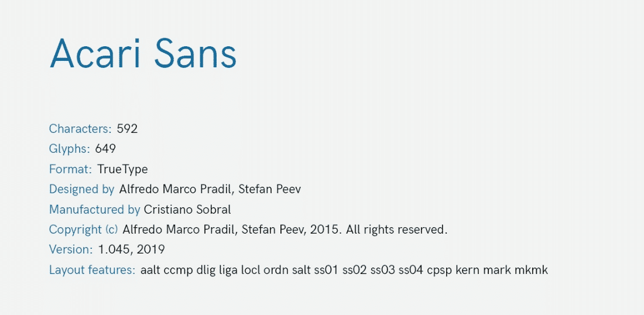Image resolution: width=644 pixels, height=315 pixels.
Task: Click the Glyphs label
Action: pos(70,149)
